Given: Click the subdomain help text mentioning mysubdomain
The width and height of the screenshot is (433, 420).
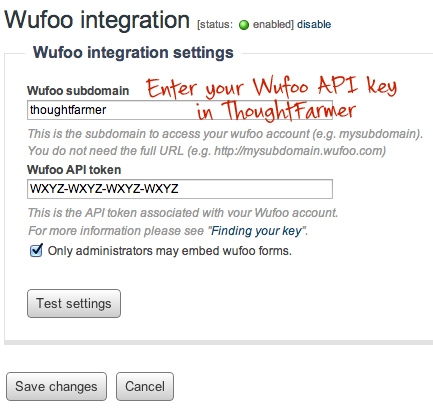Looking at the screenshot, I should pos(225,134).
